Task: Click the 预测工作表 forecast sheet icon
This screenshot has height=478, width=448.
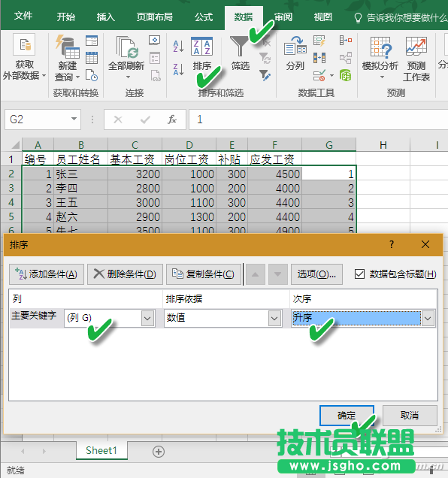Action: [x=416, y=47]
